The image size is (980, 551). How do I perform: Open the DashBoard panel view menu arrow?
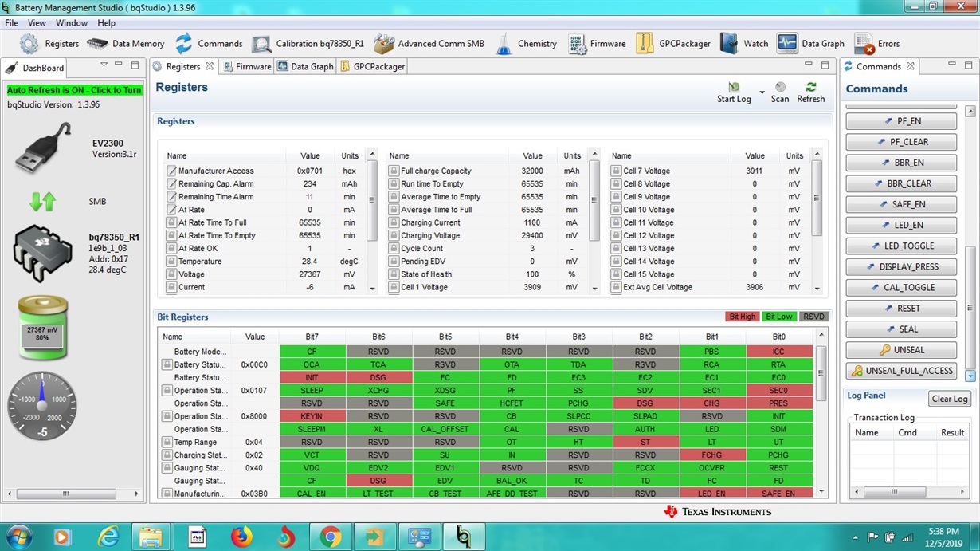[x=104, y=65]
